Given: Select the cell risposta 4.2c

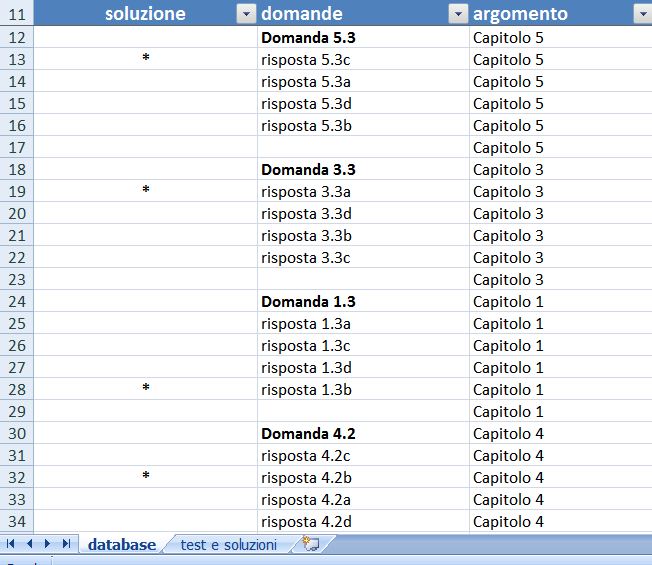Looking at the screenshot, I should (363, 456).
